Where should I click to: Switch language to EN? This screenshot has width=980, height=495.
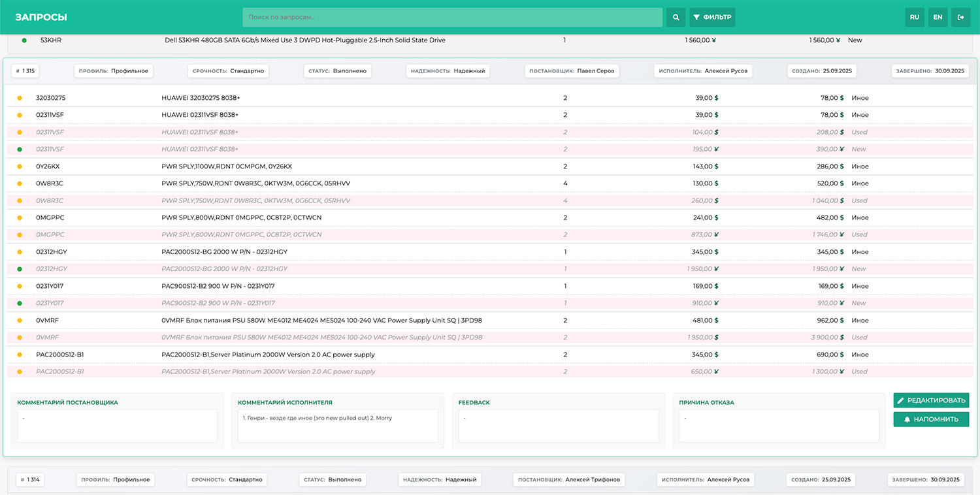point(938,17)
